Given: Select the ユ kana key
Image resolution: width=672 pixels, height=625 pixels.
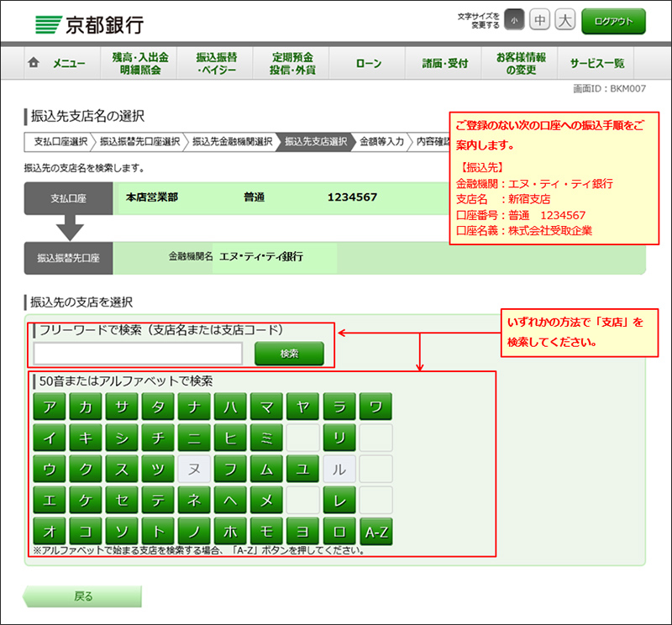Looking at the screenshot, I should coord(303,469).
